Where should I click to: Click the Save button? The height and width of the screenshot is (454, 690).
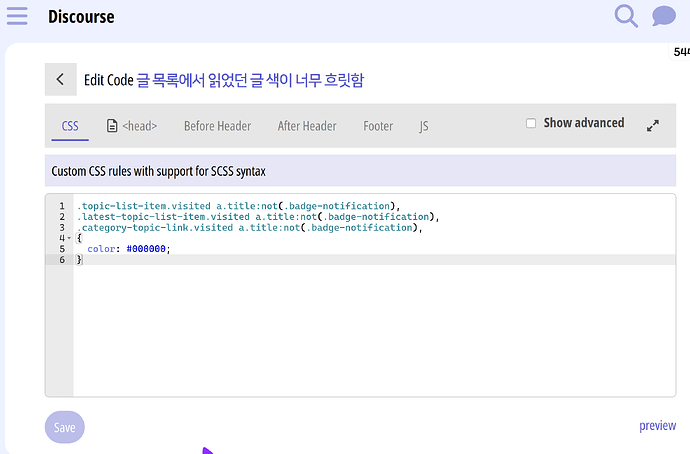65,427
